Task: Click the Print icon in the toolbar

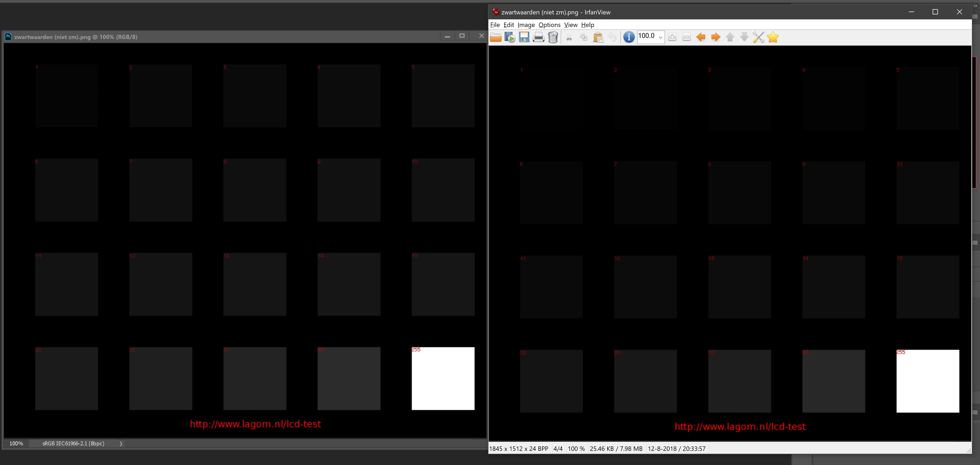Action: [538, 37]
